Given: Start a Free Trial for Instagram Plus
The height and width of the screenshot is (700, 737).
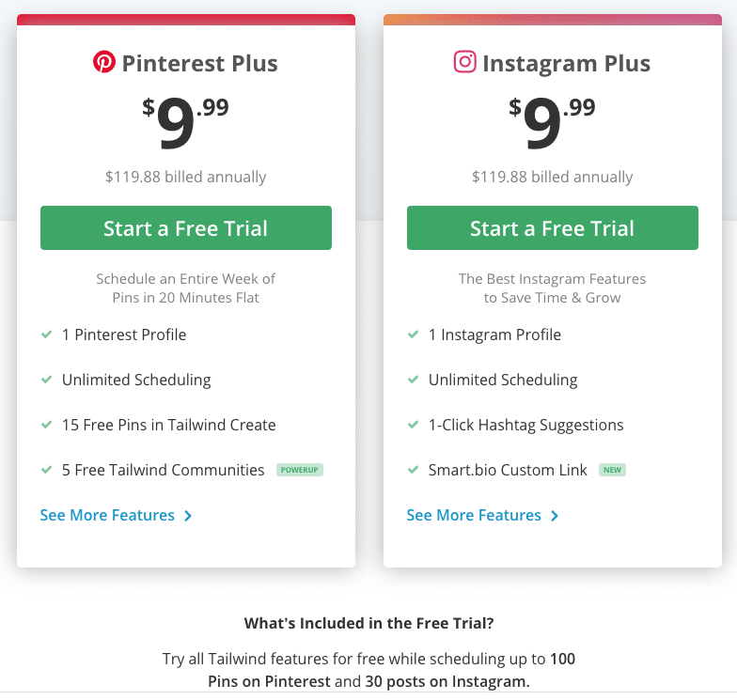Looking at the screenshot, I should tap(553, 227).
